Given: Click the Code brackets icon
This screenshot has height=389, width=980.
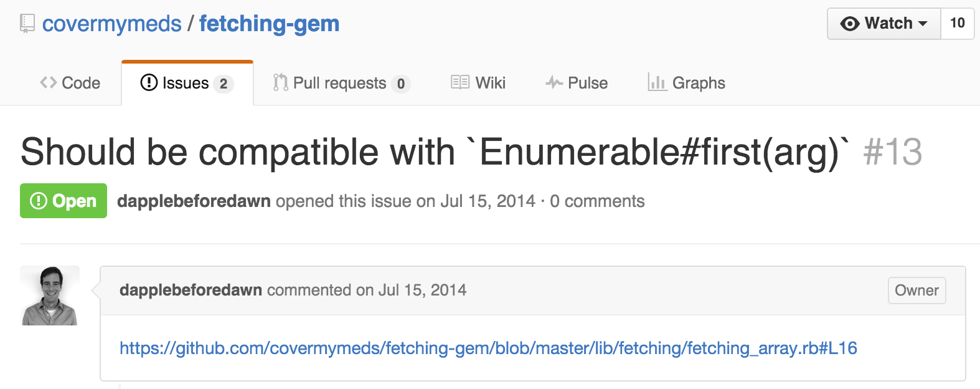Looking at the screenshot, I should point(49,82).
